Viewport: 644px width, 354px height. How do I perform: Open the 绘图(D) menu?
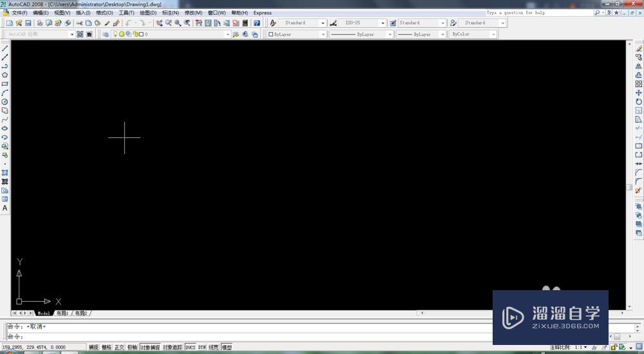[x=148, y=13]
